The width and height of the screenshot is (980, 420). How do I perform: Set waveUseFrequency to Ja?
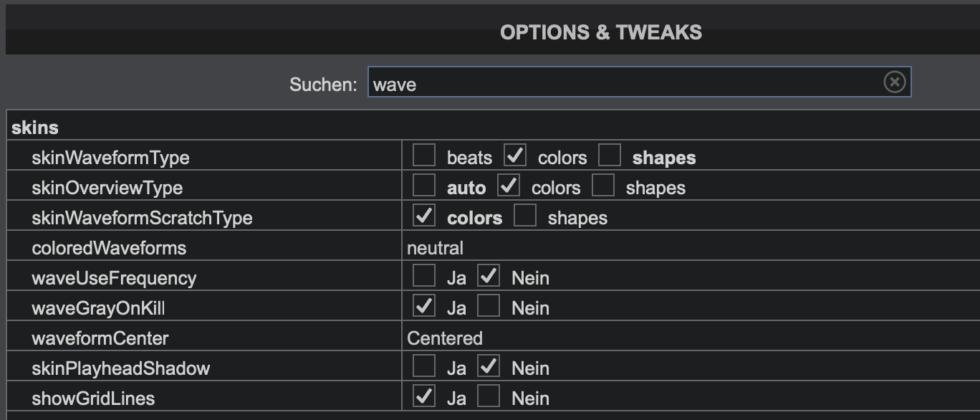(x=424, y=276)
